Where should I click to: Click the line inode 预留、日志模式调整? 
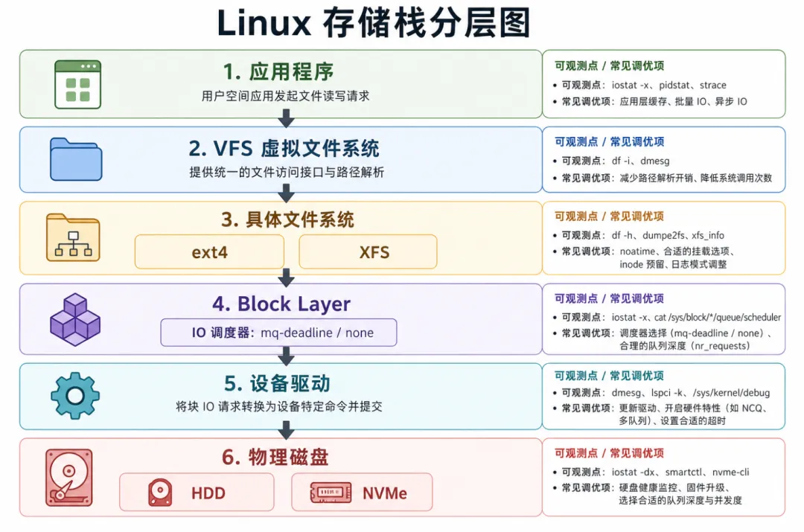(673, 264)
